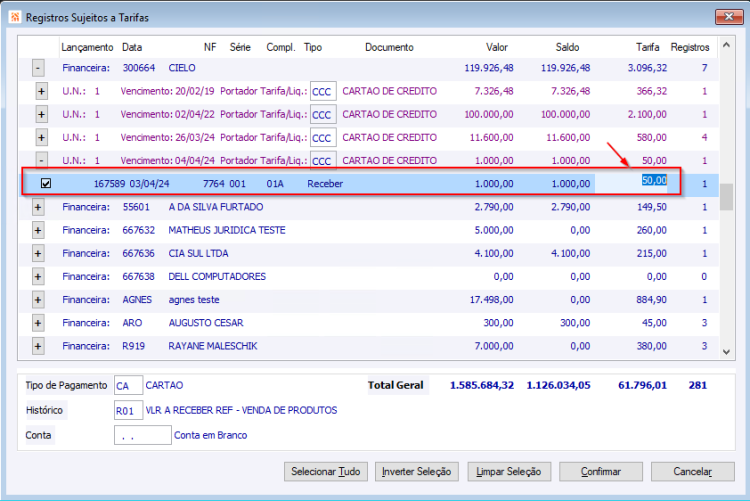Click the Tipo de Pagamento CA field
The width and height of the screenshot is (750, 501).
(128, 385)
